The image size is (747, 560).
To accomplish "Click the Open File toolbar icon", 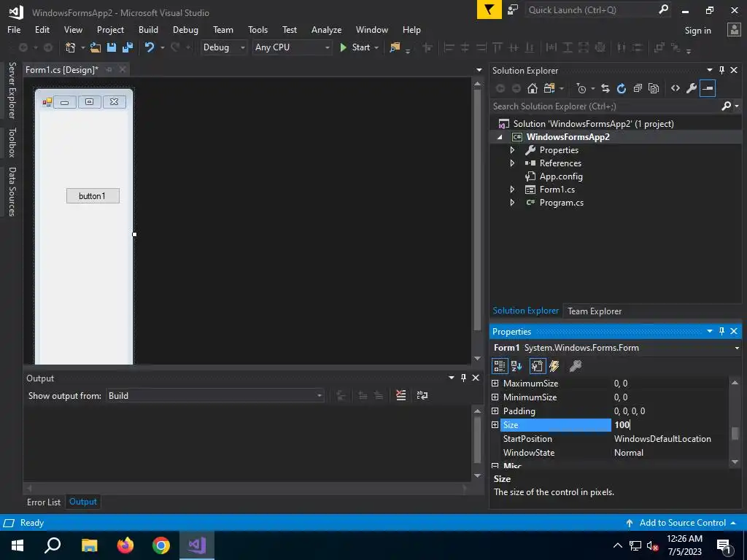I will [x=96, y=47].
